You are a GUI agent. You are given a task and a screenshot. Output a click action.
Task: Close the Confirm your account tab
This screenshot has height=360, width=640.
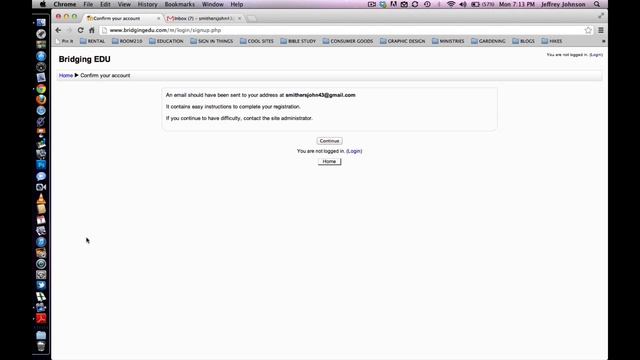coord(159,18)
